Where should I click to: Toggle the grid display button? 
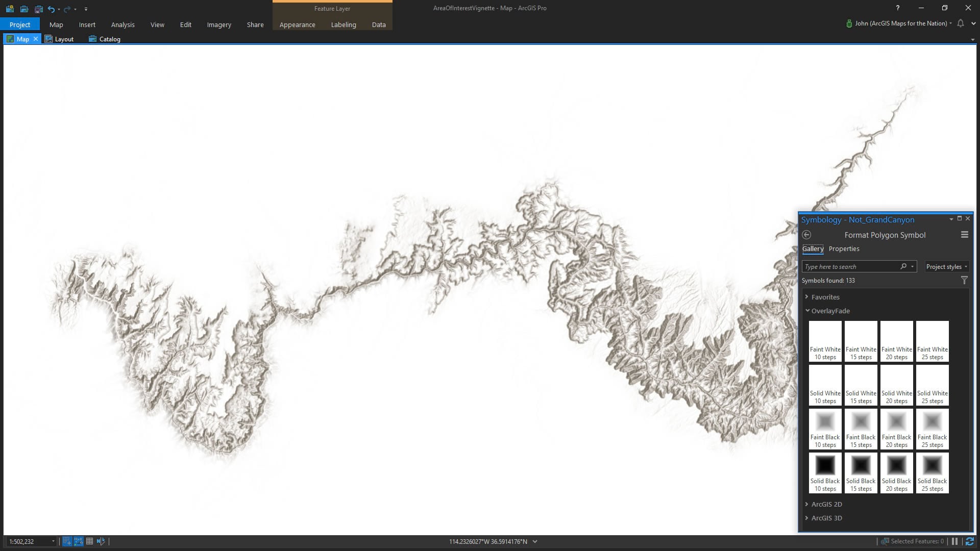pyautogui.click(x=89, y=541)
